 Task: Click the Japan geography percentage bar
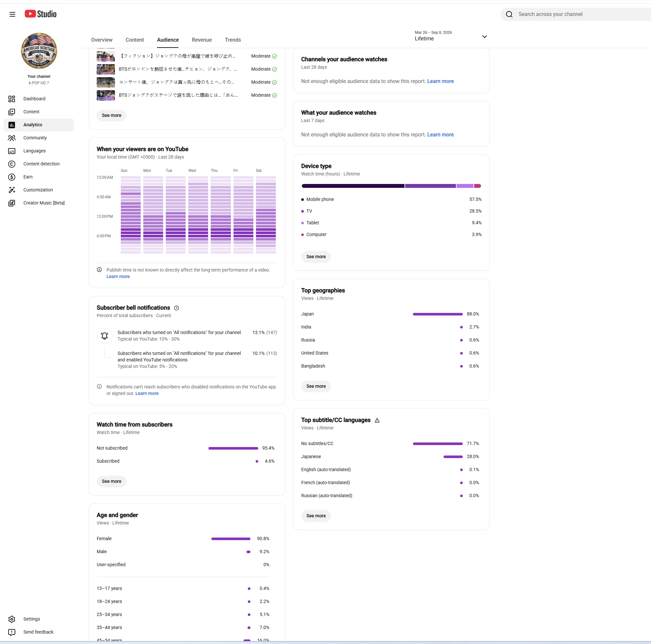438,314
